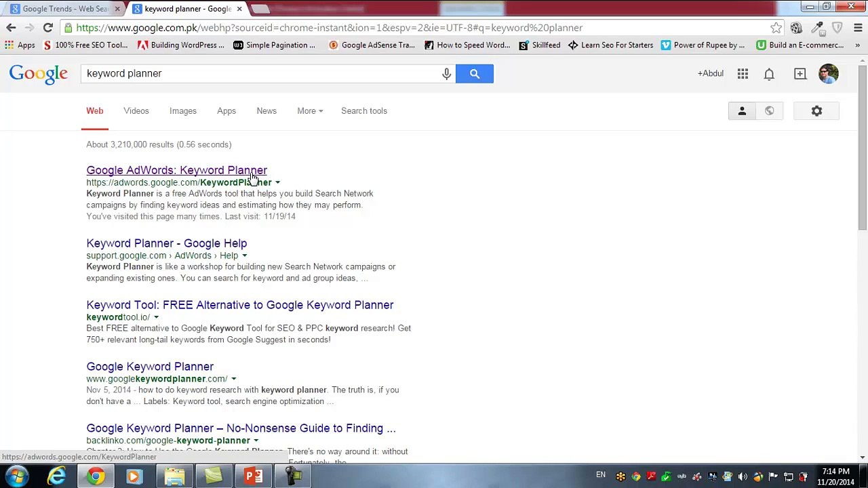Open the Keyword Planner - Google Help result
The image size is (868, 488).
click(167, 243)
